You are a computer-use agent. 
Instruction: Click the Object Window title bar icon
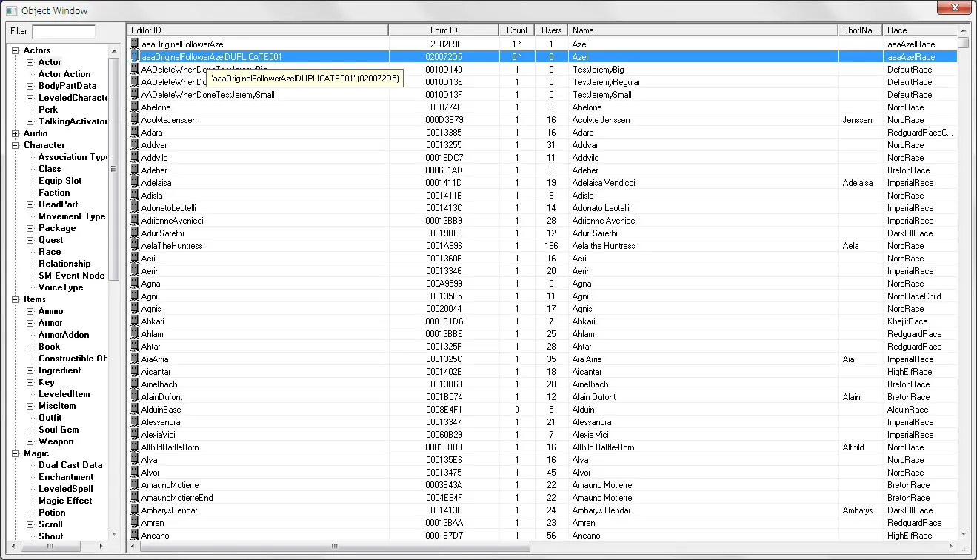pos(11,10)
